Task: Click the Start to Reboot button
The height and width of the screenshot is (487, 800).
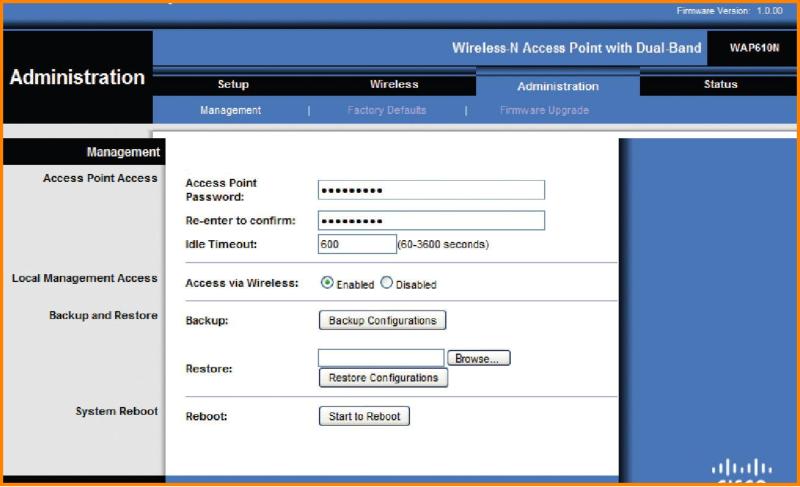Action: coord(364,416)
